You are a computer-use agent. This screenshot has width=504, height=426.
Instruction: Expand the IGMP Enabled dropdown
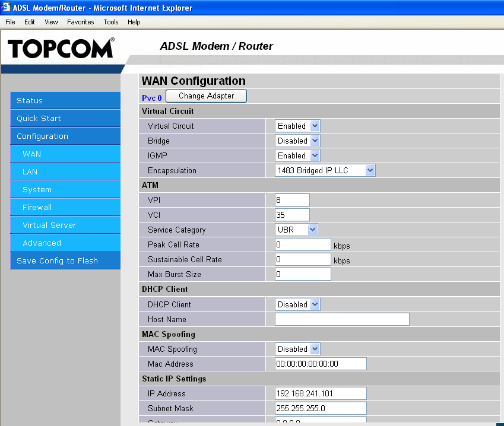click(x=297, y=155)
